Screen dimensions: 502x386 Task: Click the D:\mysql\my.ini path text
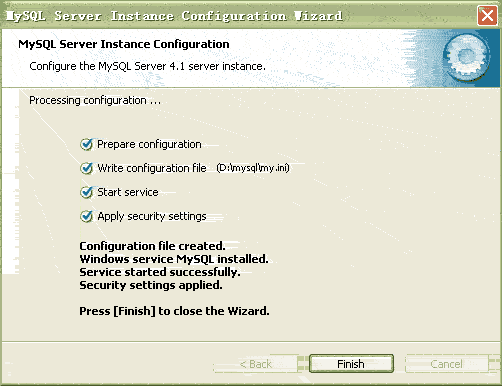[253, 168]
